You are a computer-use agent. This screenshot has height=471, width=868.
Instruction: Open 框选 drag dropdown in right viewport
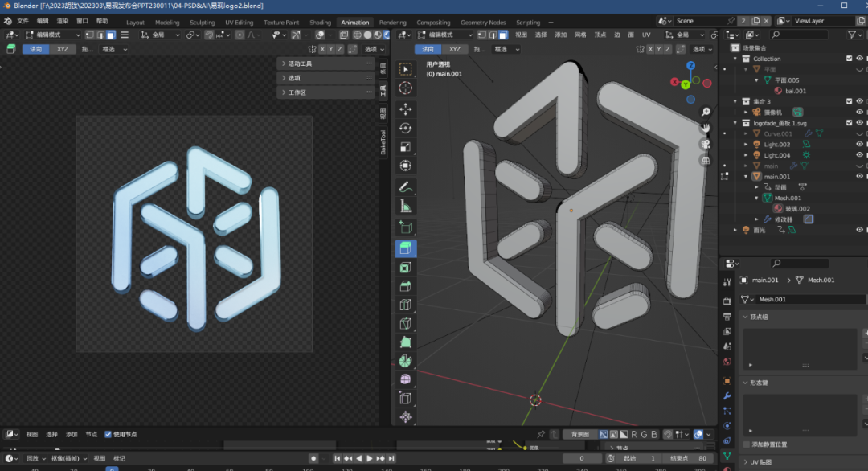[x=507, y=49]
